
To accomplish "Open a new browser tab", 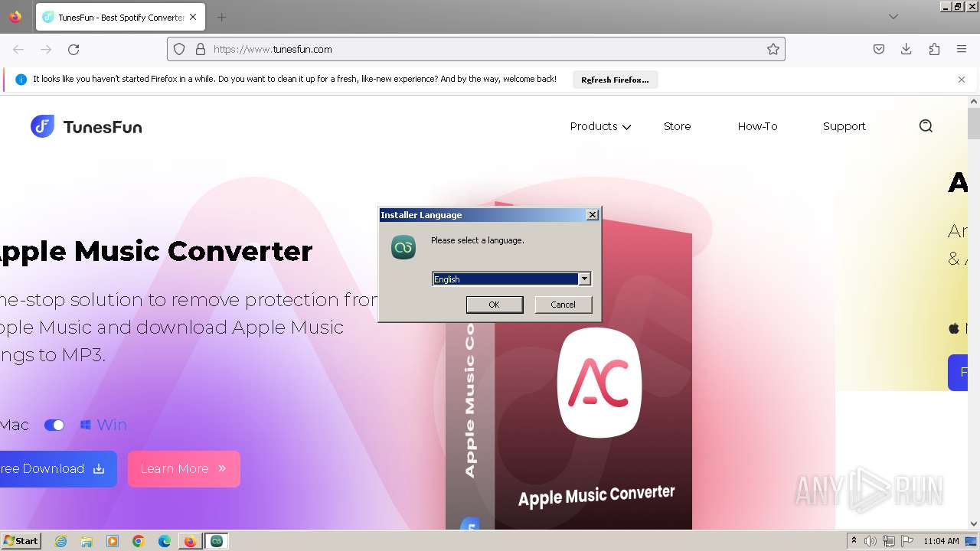I will (221, 17).
